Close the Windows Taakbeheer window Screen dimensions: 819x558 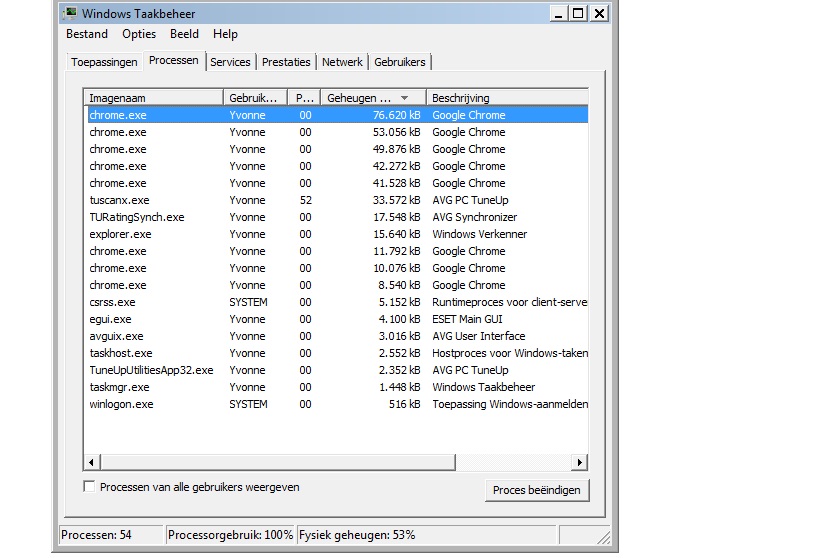[600, 14]
